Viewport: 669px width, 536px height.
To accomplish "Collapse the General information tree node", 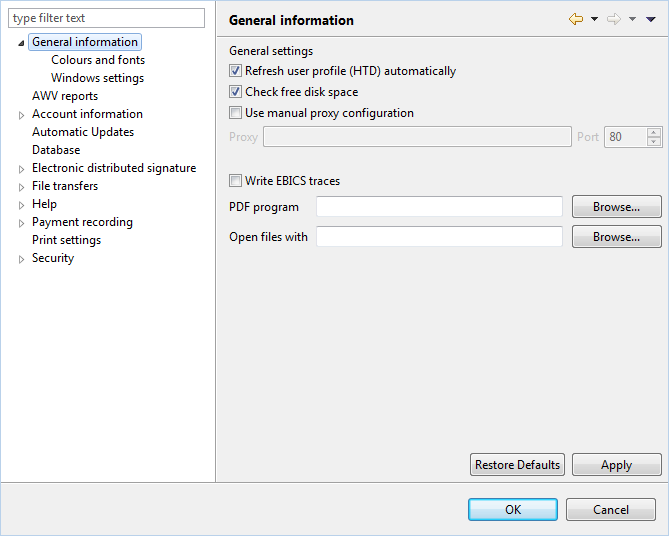I will 21,43.
